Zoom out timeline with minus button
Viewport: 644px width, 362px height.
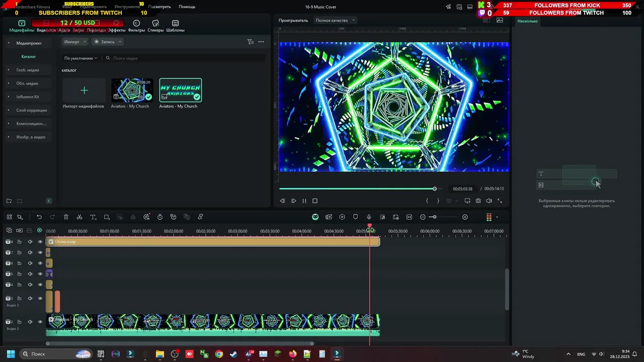point(423,217)
